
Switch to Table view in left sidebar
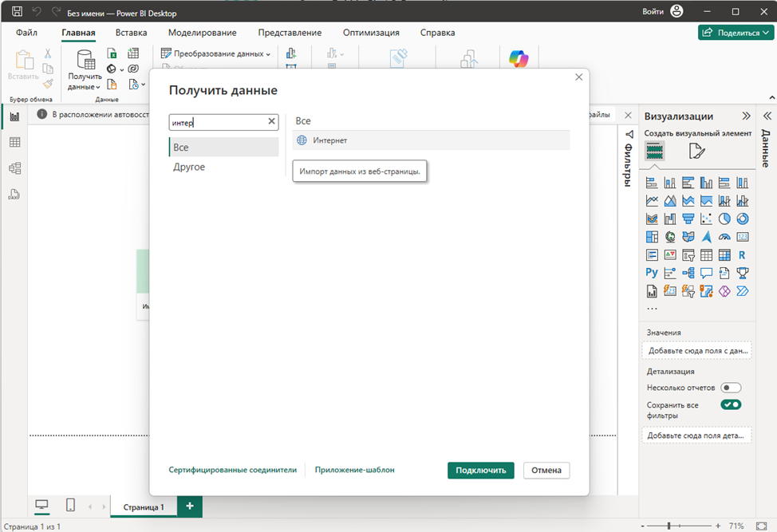(x=15, y=142)
